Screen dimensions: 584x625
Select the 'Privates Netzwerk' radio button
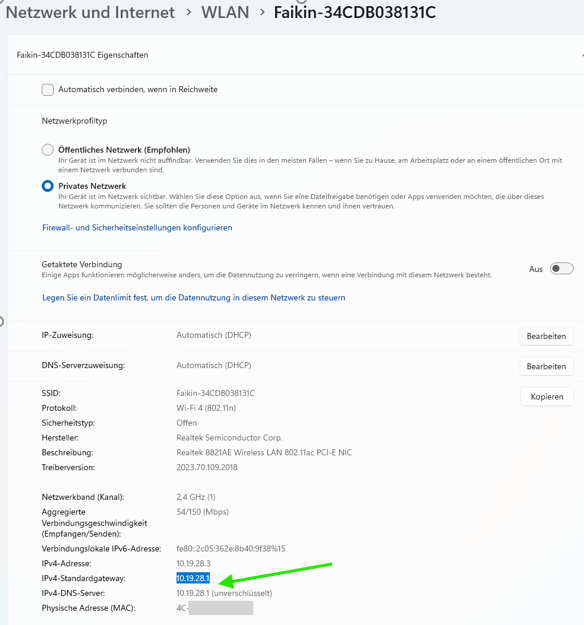(48, 186)
